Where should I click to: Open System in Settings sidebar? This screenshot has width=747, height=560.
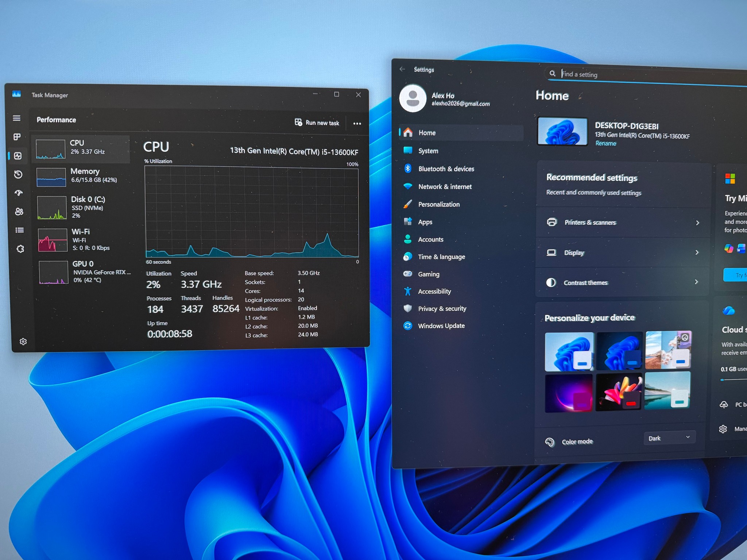[461, 151]
